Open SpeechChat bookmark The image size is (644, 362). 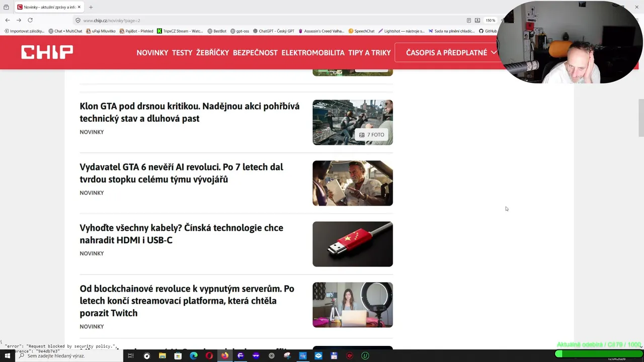361,31
